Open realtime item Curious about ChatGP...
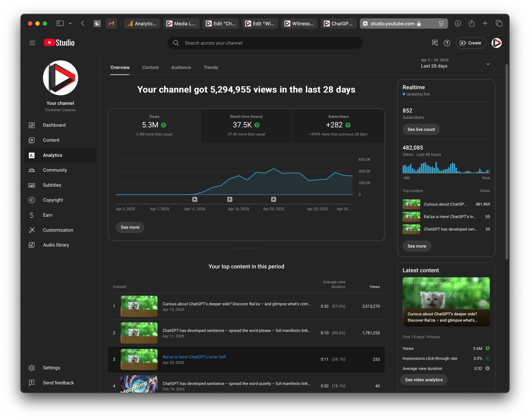 click(446, 204)
